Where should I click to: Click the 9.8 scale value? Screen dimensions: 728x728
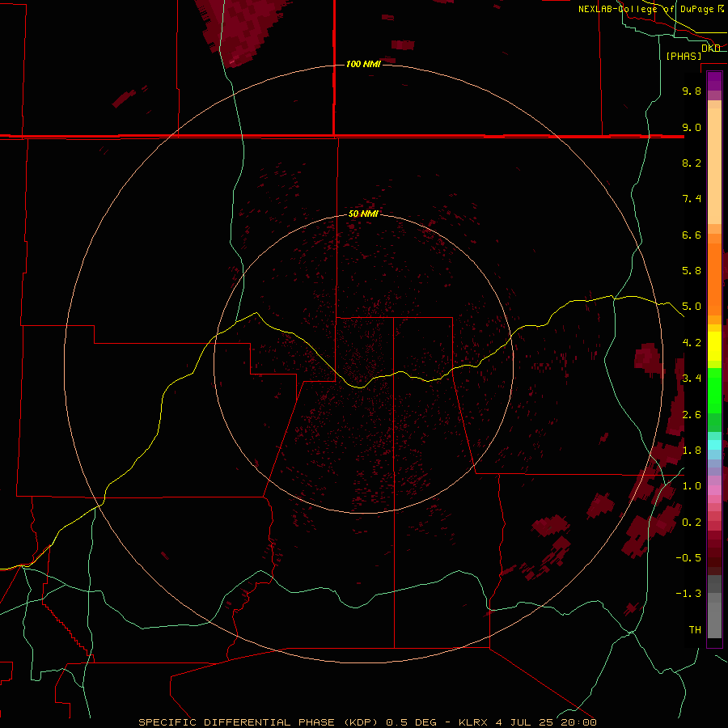692,91
